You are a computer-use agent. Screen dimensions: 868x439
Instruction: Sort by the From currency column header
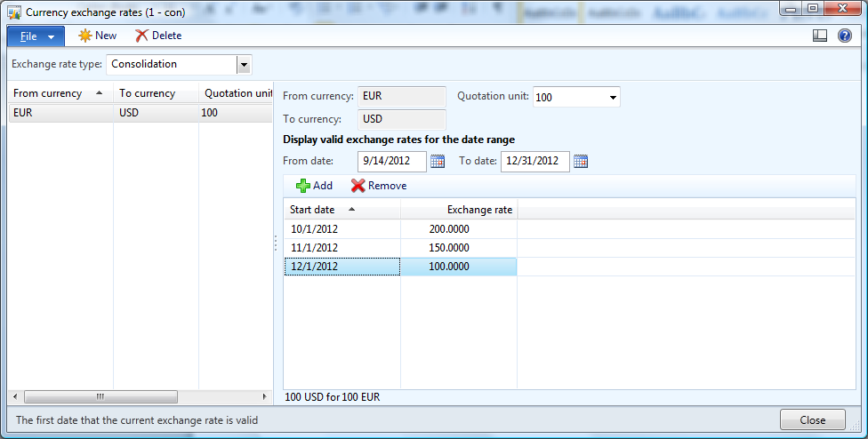pos(48,93)
